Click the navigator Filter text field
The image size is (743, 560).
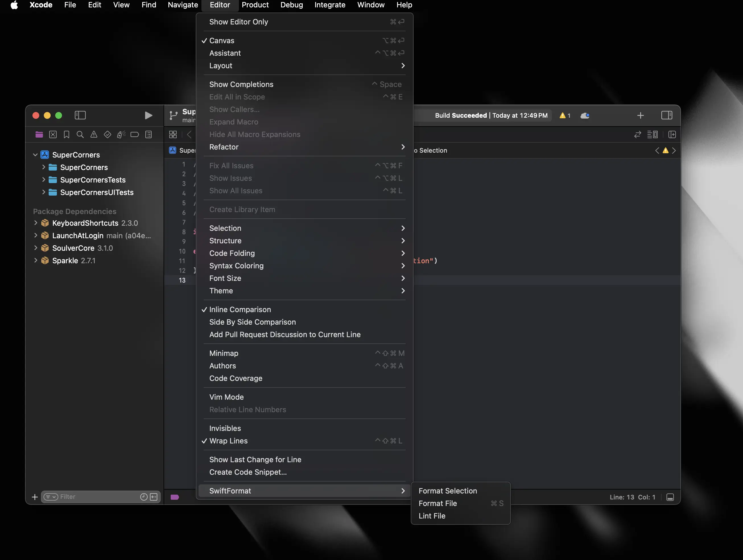[97, 497]
